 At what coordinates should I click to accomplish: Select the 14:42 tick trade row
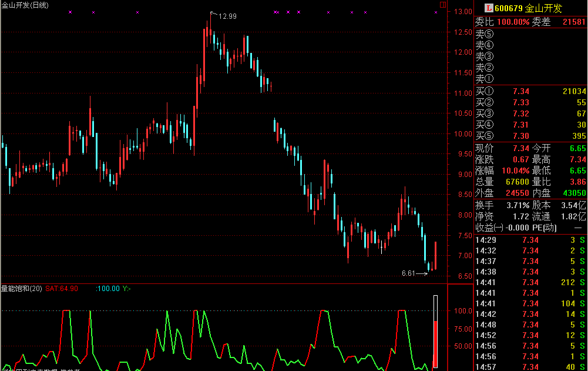click(x=530, y=314)
